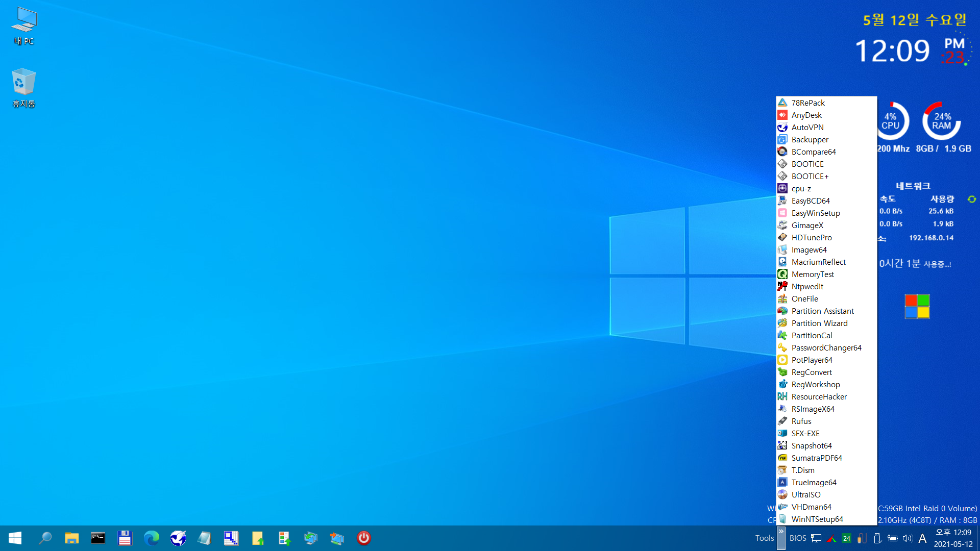Select the 휴지통 recycle bin icon

(x=24, y=88)
